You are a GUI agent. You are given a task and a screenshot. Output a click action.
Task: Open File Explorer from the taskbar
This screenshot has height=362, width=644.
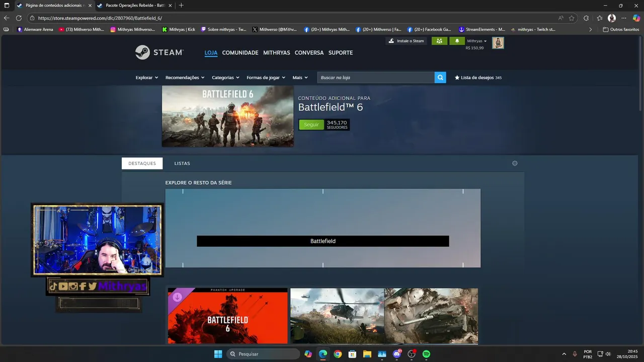(x=367, y=354)
